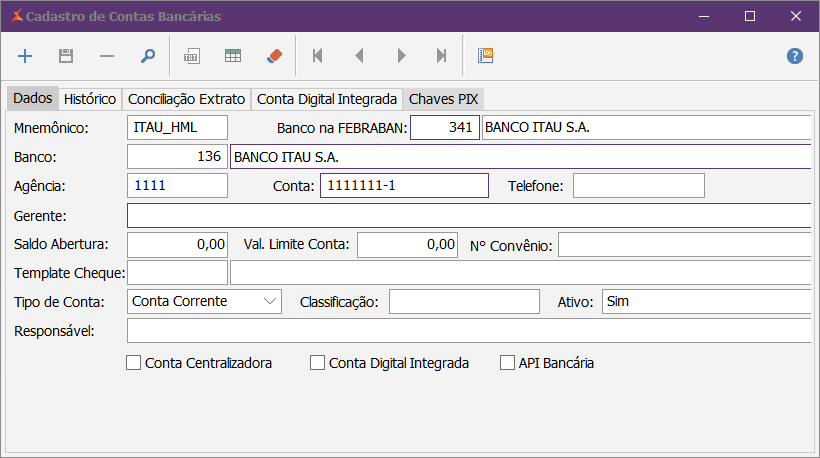Open the Conta Digital Integrada tab
Screen dimensions: 820x458
coord(327,99)
